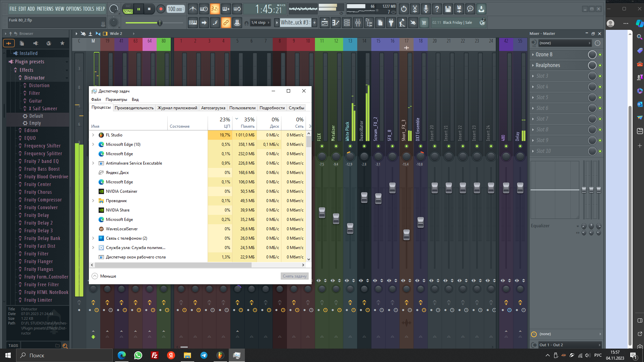Switch to Производительность tab

[134, 108]
